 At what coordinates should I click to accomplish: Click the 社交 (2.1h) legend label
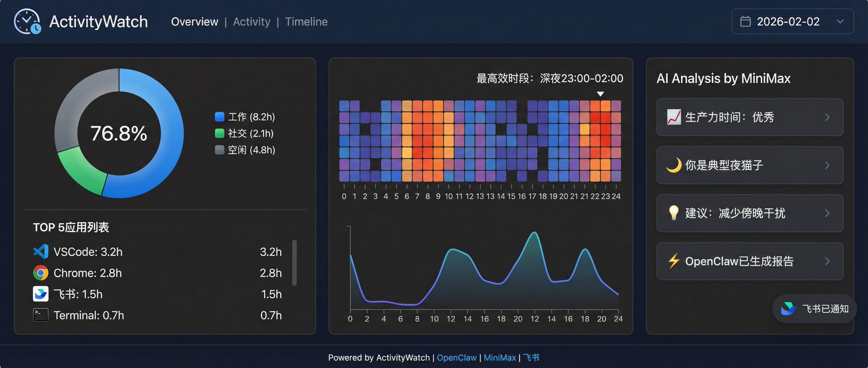tap(251, 133)
